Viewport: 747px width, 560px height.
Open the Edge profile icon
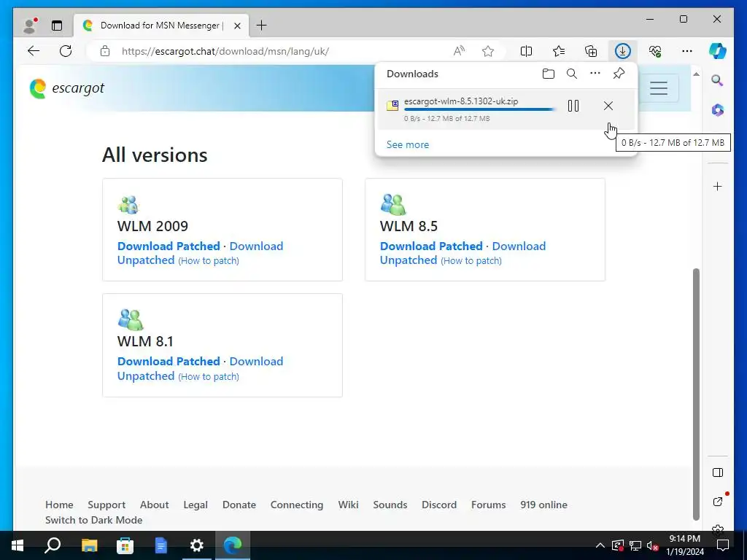coord(30,26)
